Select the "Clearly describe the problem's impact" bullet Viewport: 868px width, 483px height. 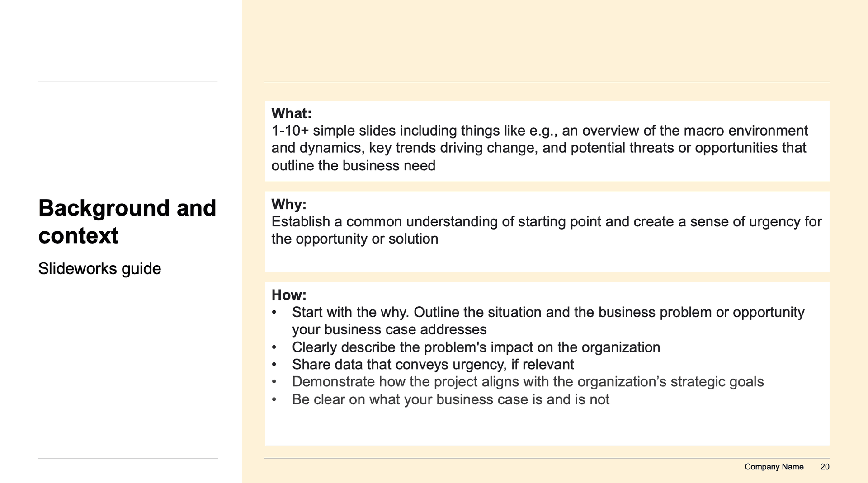pos(476,347)
